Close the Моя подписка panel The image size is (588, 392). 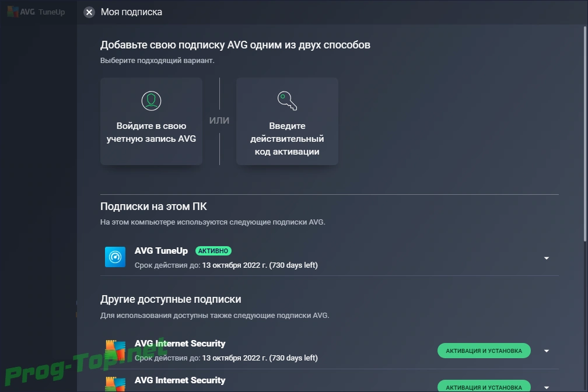pyautogui.click(x=89, y=12)
